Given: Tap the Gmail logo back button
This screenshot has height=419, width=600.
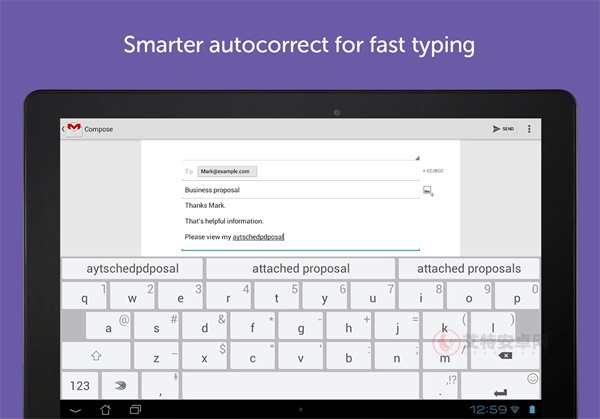Looking at the screenshot, I should click(72, 129).
